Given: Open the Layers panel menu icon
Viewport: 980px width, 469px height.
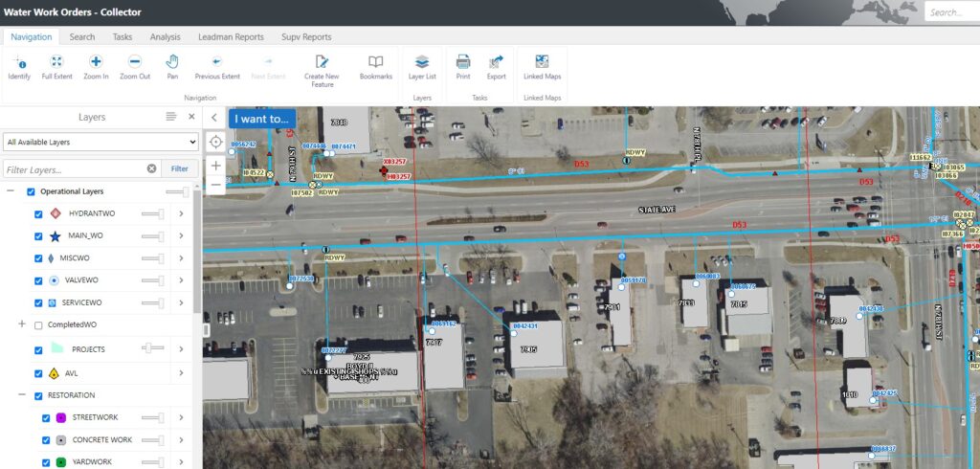Looking at the screenshot, I should click(170, 117).
